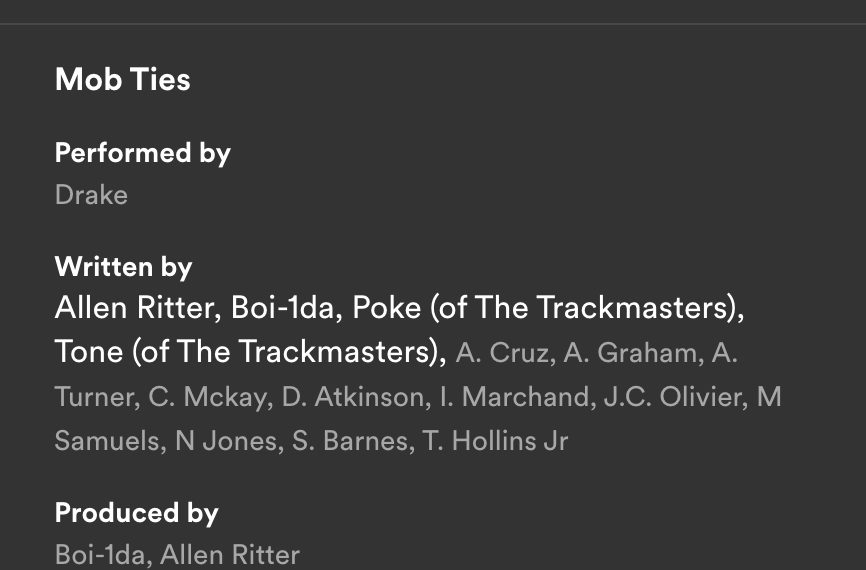
Task: Click the Produced by heading
Action: 136,513
